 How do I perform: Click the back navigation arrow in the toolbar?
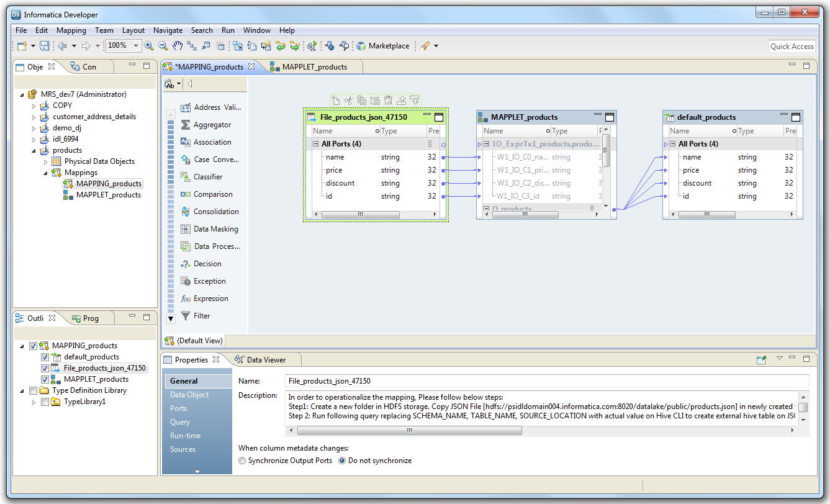point(62,46)
